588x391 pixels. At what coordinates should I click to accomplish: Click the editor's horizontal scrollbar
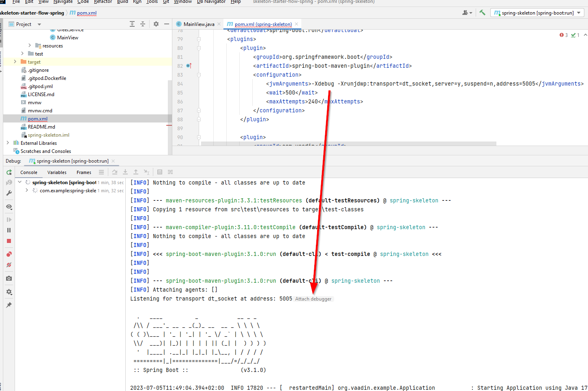pos(348,144)
